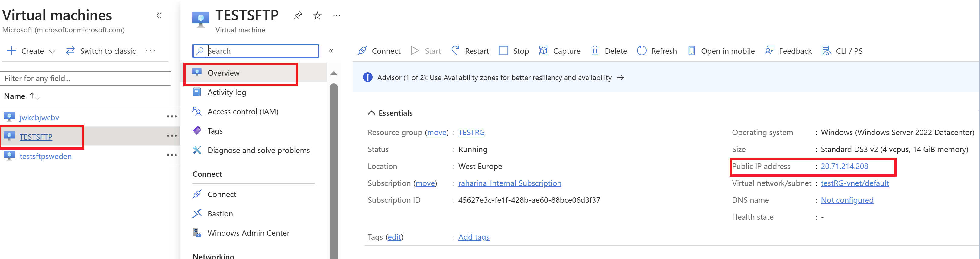This screenshot has height=259, width=980.
Task: Open the TESTRG resource group link
Action: coord(471,132)
